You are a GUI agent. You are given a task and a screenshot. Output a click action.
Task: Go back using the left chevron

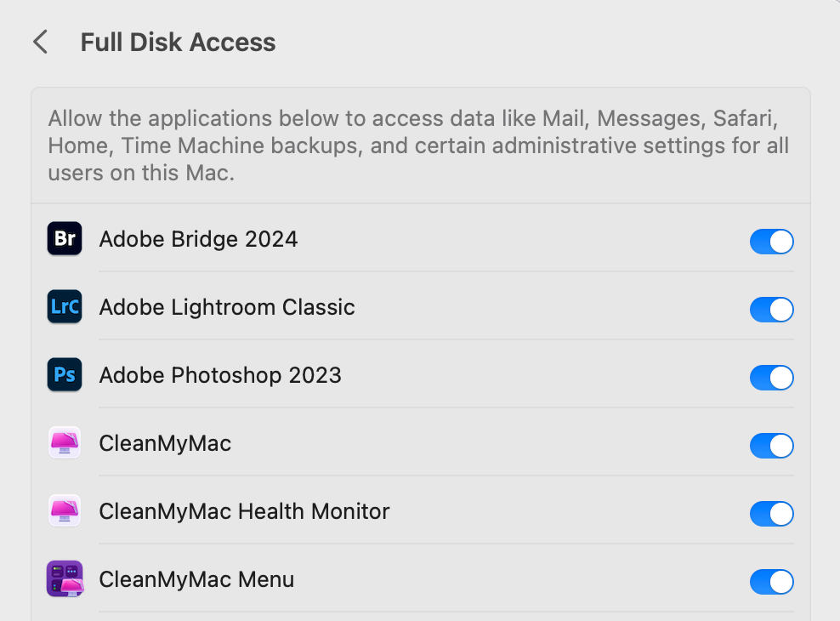(40, 42)
